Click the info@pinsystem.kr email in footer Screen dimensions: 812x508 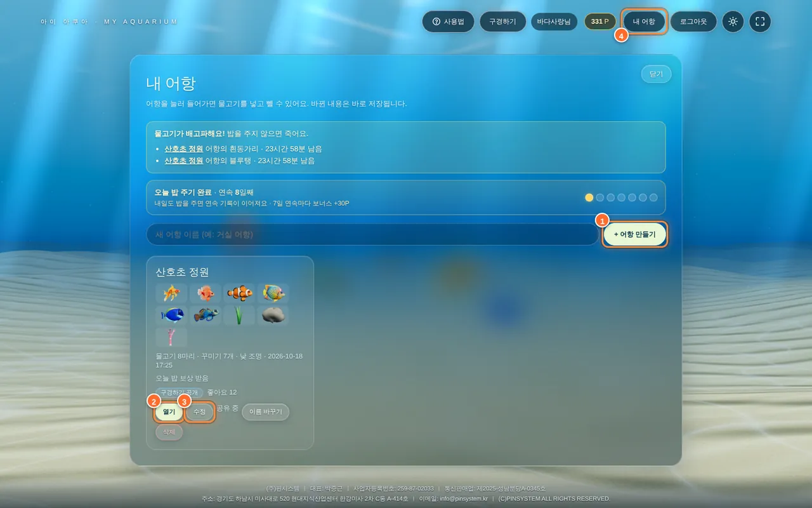pos(464,498)
